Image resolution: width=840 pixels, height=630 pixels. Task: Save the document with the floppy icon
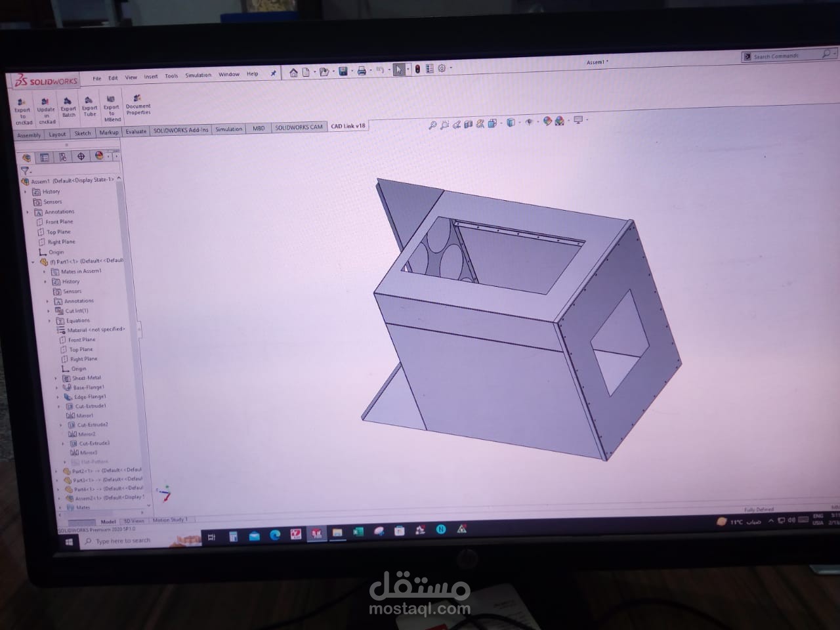(343, 71)
